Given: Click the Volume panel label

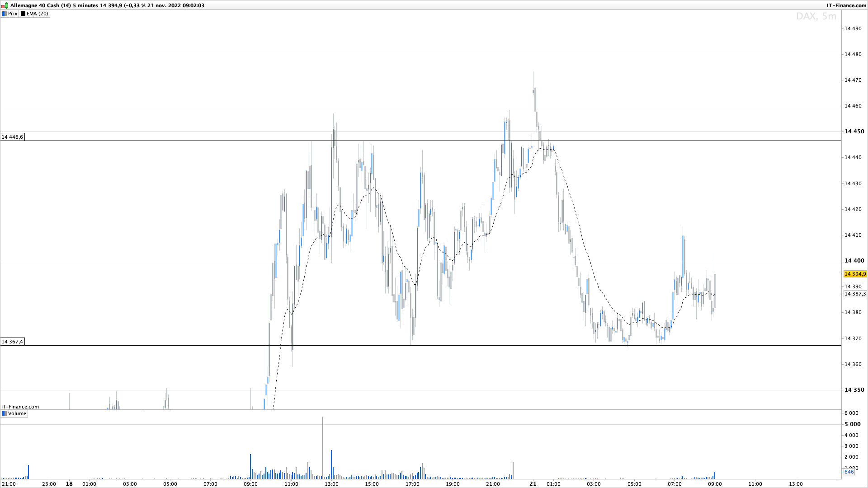Looking at the screenshot, I should [x=17, y=413].
